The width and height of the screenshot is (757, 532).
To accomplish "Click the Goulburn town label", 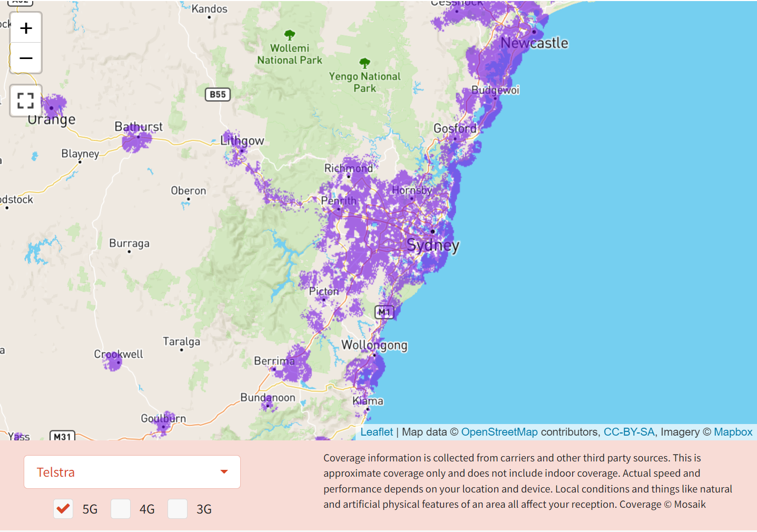I will click(163, 419).
